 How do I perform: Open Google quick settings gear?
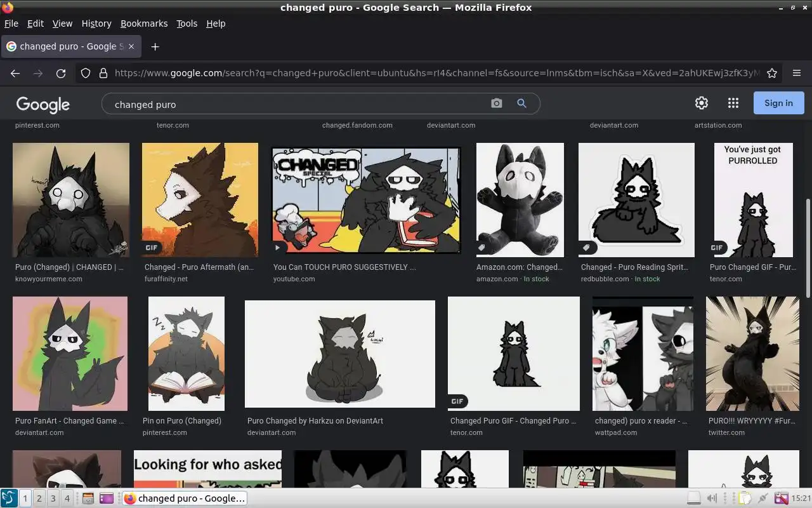click(x=702, y=103)
